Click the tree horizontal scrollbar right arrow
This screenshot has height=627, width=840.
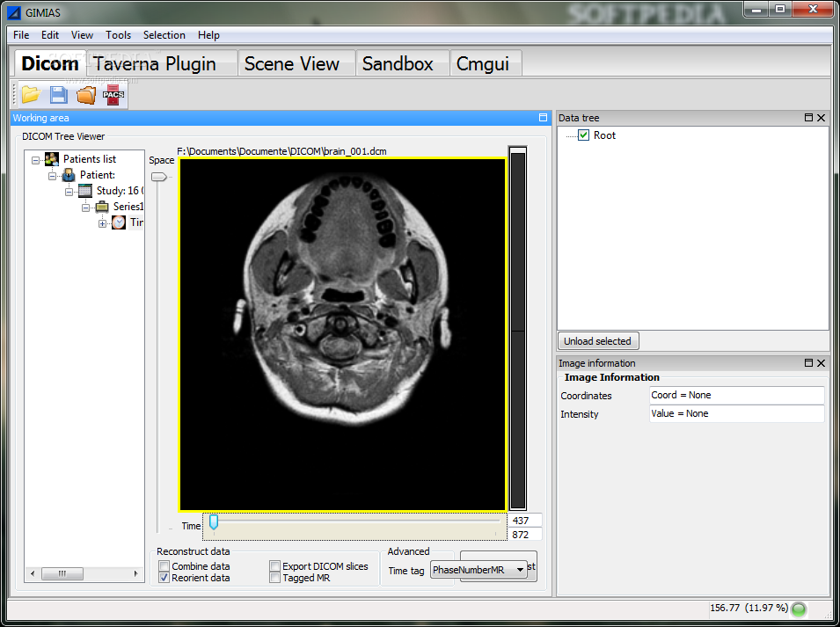click(135, 573)
